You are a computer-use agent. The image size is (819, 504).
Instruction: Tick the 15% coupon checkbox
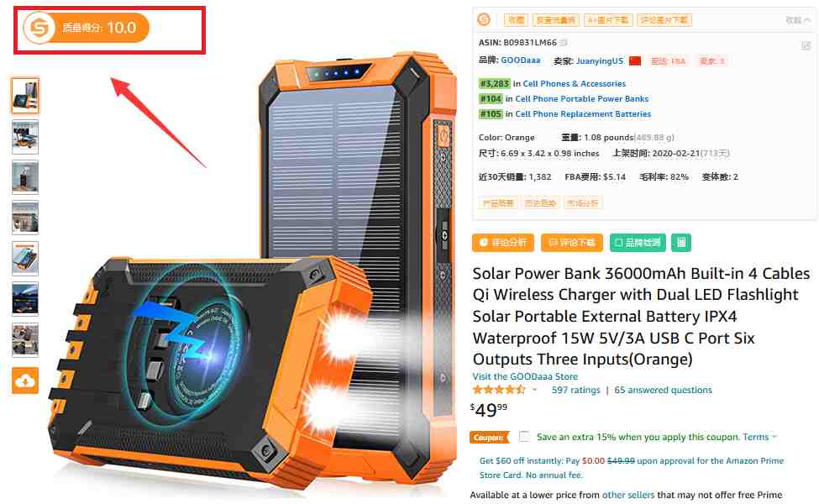[x=524, y=437]
